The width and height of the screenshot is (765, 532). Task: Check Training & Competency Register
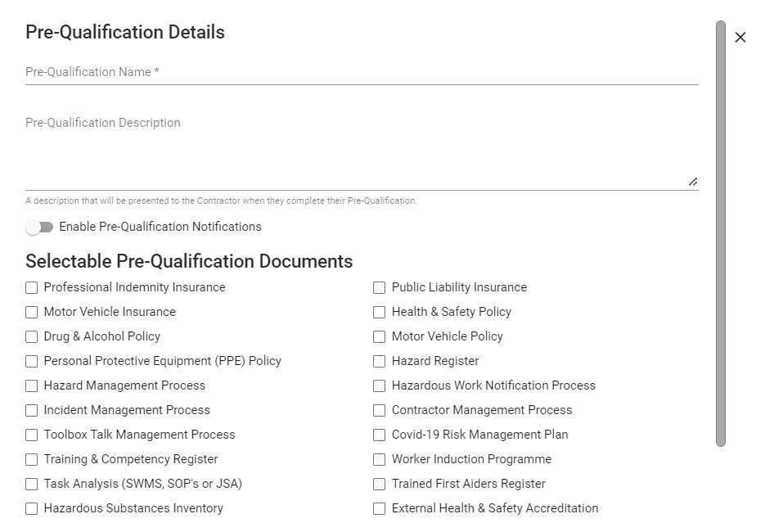32,459
